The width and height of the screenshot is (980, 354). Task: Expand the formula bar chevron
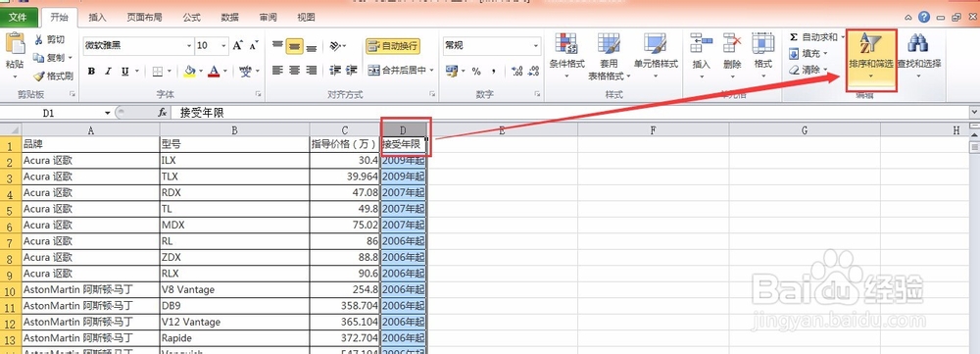click(974, 113)
